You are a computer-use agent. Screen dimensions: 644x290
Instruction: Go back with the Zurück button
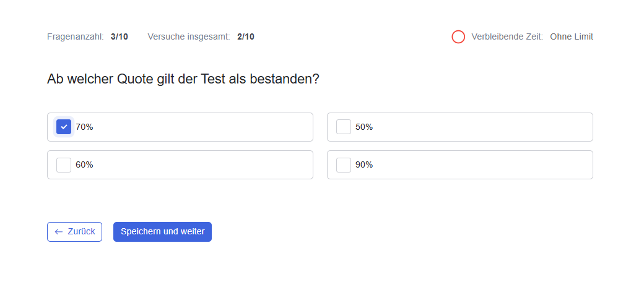point(74,232)
